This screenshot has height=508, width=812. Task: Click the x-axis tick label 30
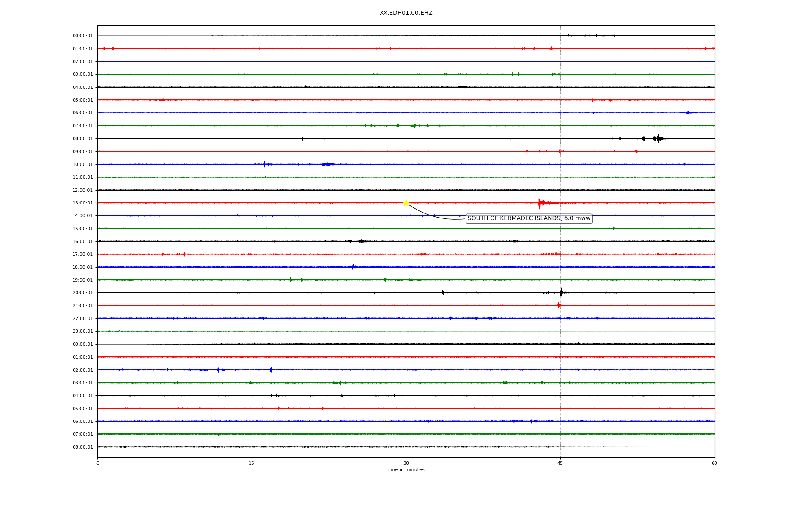point(406,463)
